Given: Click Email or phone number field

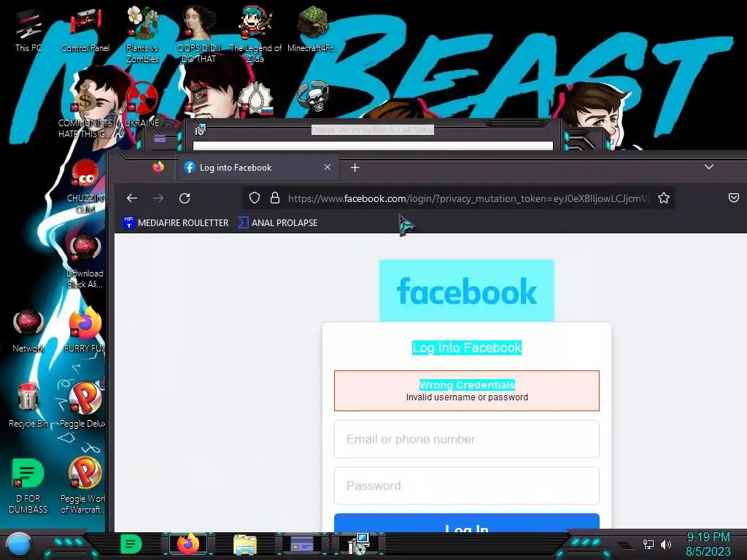Looking at the screenshot, I should coord(467,439).
